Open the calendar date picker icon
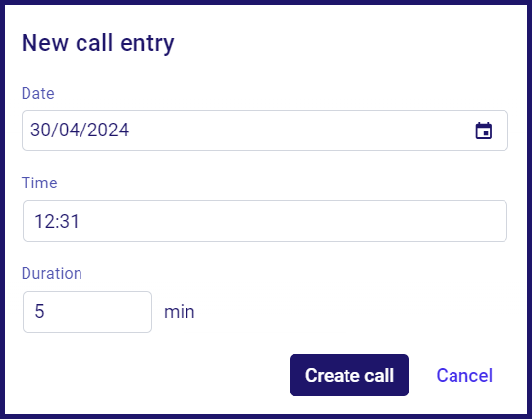The width and height of the screenshot is (532, 419). (484, 131)
